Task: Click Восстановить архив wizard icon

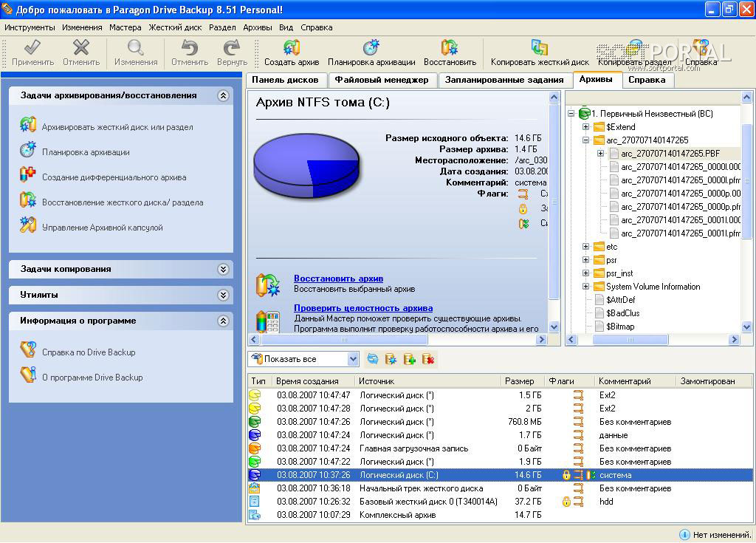Action: [x=268, y=284]
